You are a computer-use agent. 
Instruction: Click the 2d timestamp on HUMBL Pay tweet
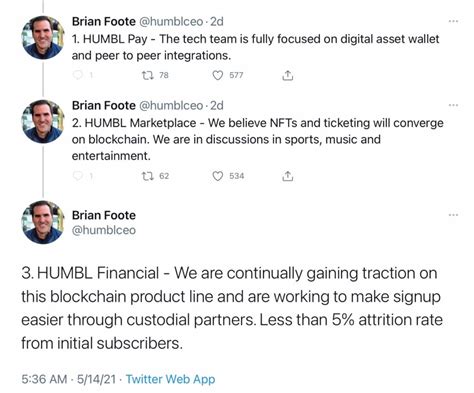[x=217, y=22]
